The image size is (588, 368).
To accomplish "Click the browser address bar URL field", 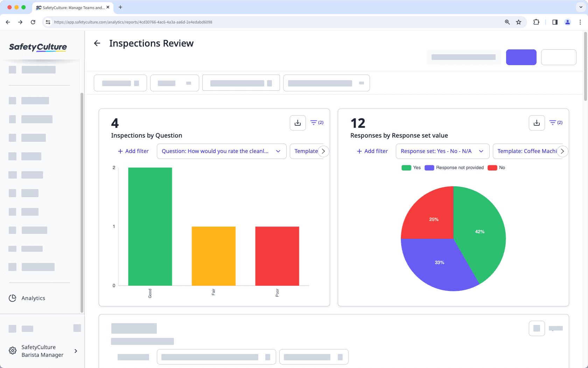I will (133, 22).
